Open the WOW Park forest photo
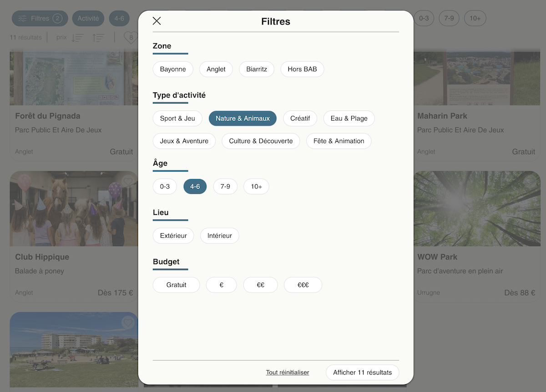 click(x=477, y=209)
